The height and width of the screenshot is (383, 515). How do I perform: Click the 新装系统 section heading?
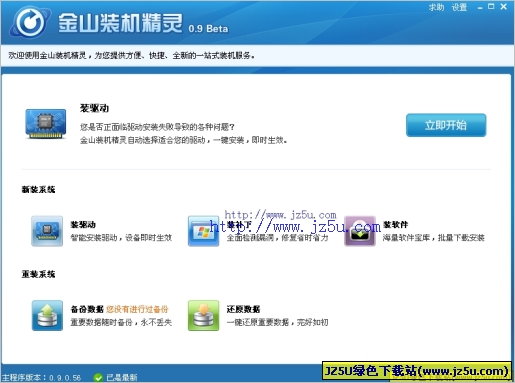[38, 190]
